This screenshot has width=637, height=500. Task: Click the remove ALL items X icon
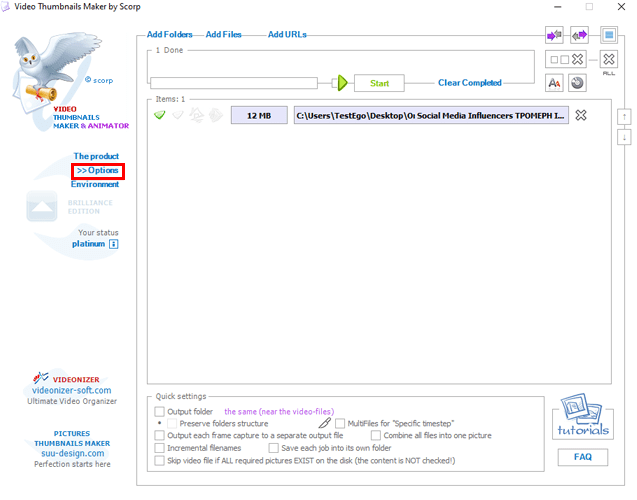[x=609, y=60]
